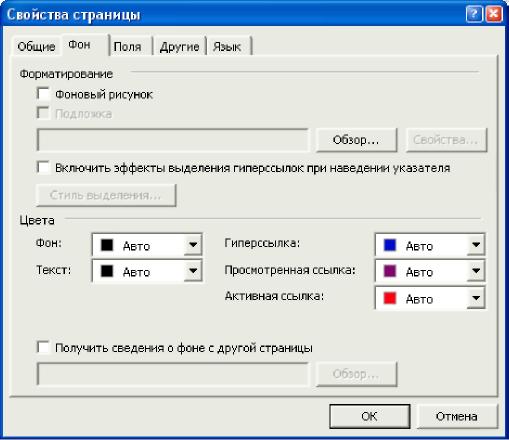Expand the Фон color dropdown arrow
Screen dimensions: 509x440
coord(193,245)
